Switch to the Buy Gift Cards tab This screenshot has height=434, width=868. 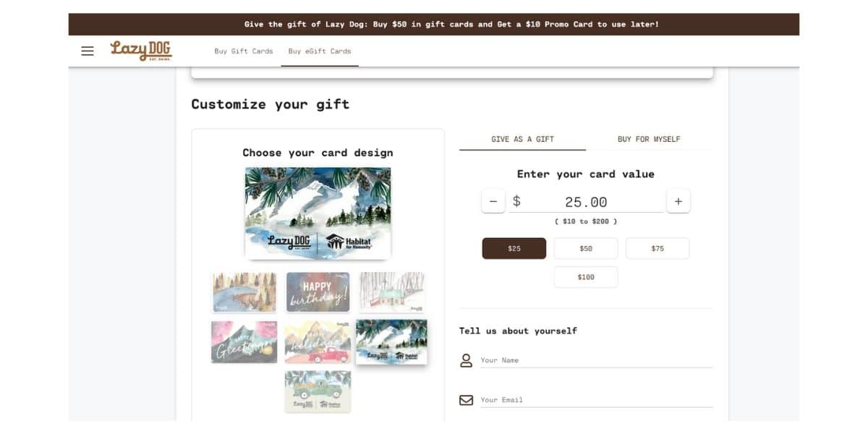(x=244, y=51)
